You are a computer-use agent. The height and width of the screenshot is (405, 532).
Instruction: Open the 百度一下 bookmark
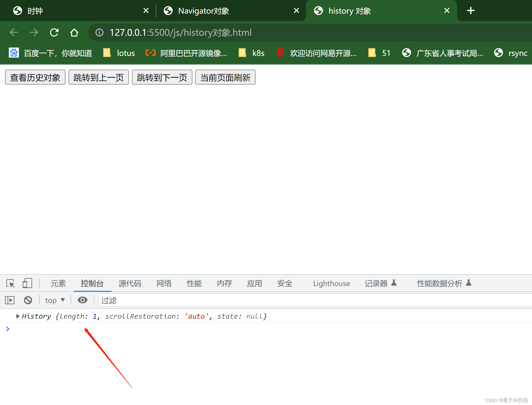50,53
